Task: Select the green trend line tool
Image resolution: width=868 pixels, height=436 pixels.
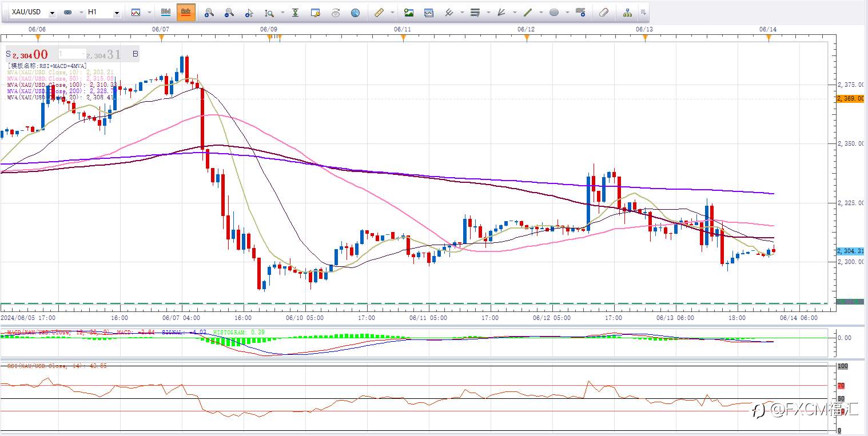Action: [x=528, y=12]
